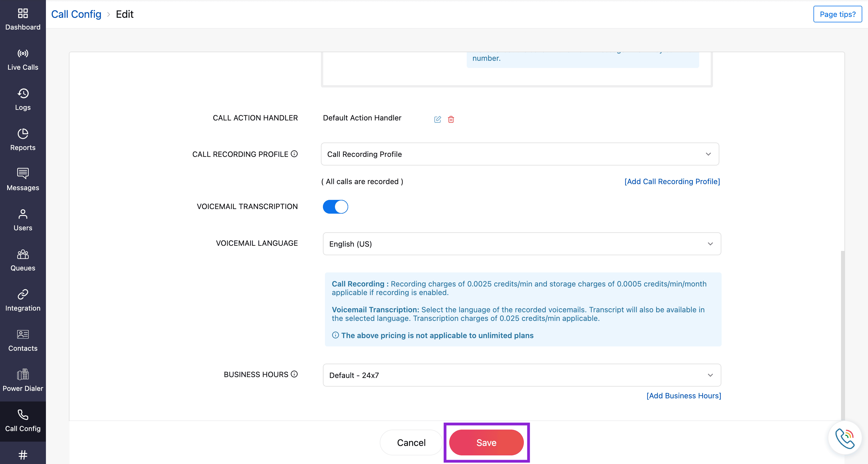
Task: Open the Business Hours Default 24x7 dropdown
Action: point(522,375)
